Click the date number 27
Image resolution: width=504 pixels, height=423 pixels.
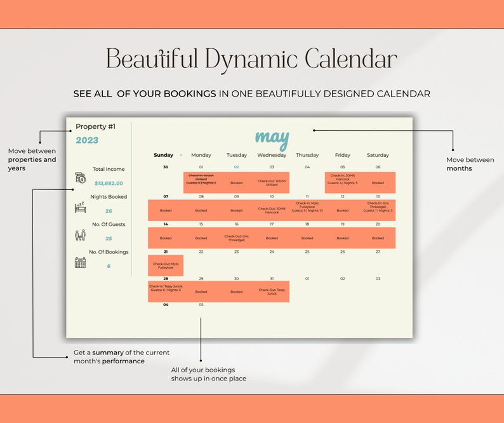[x=378, y=252]
